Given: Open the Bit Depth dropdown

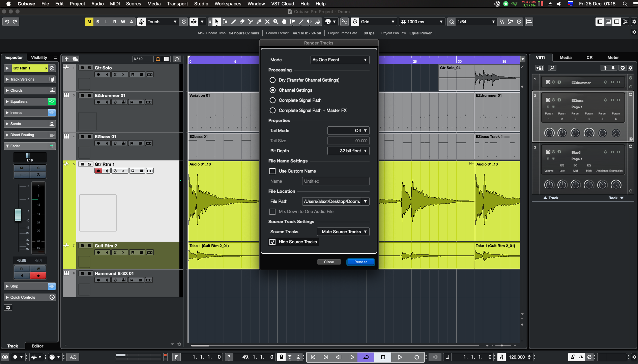Looking at the screenshot, I should 348,151.
